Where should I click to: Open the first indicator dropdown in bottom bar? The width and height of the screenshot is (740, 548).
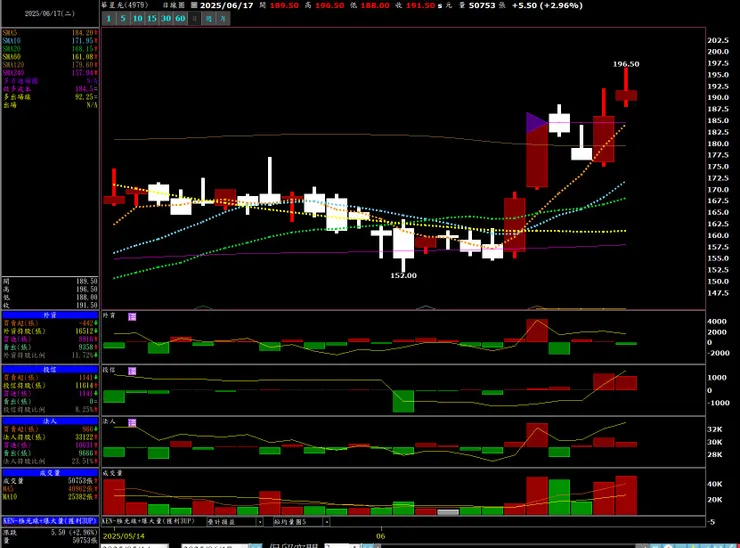235,522
